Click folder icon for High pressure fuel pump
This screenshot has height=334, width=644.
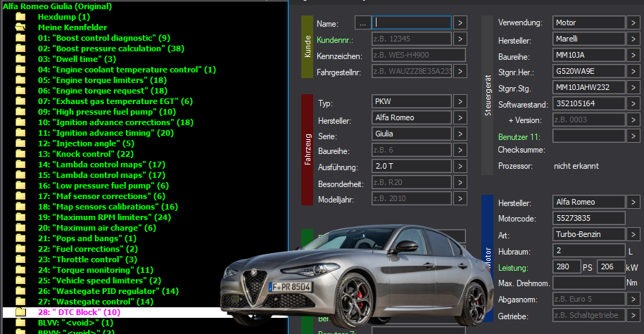20,112
